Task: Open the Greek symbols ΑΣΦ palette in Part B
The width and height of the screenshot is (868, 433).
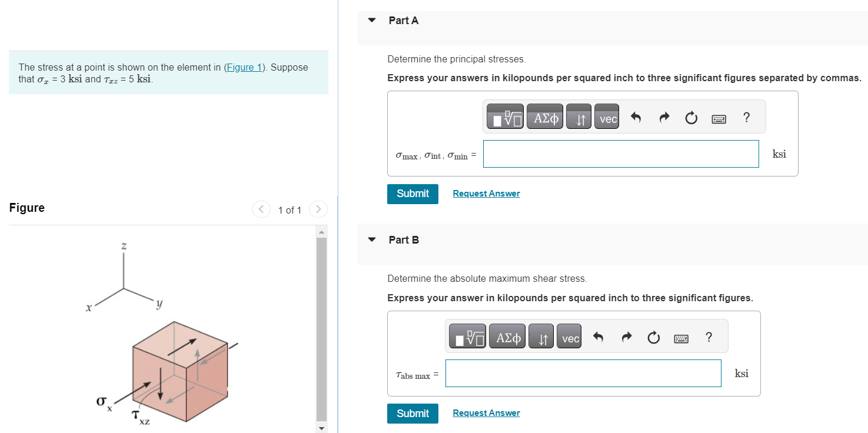Action: pos(507,336)
